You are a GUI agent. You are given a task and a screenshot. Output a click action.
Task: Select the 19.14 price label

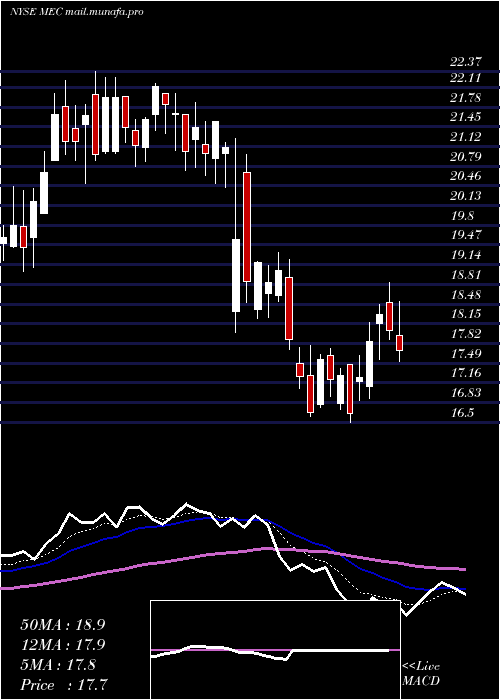pos(465,255)
